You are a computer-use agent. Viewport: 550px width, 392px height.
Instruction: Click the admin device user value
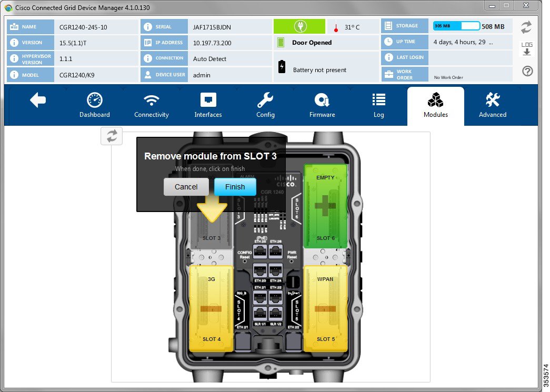pyautogui.click(x=202, y=75)
